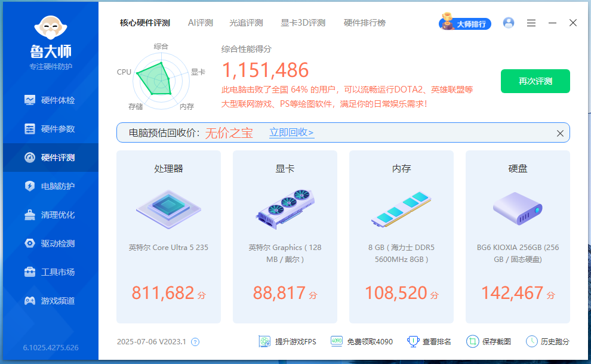Click the 显卡 graphics card illustration

[x=285, y=209]
